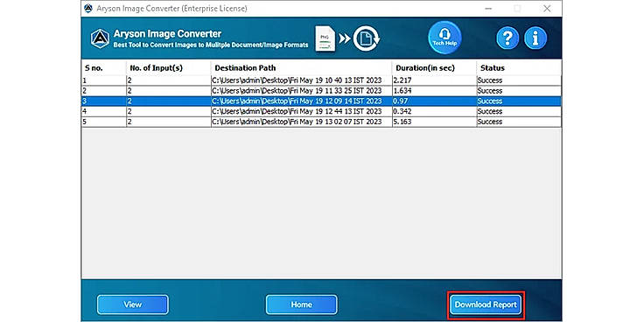
Task: Click Success status in row 2
Action: [x=519, y=91]
